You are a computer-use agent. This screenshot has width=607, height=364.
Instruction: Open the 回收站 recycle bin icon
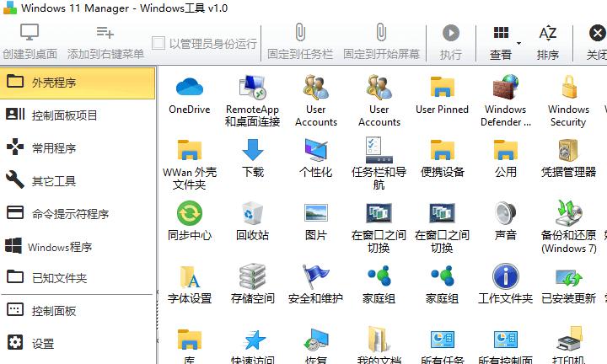pos(252,214)
